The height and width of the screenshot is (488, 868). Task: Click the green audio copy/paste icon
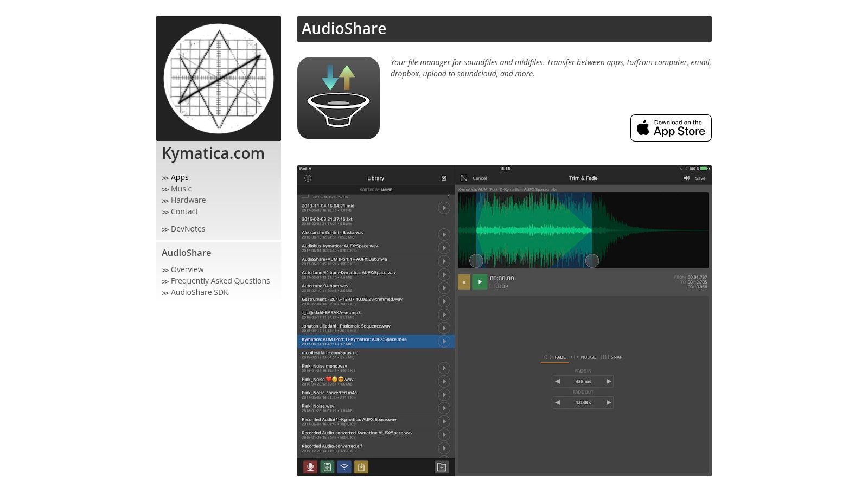tap(327, 467)
